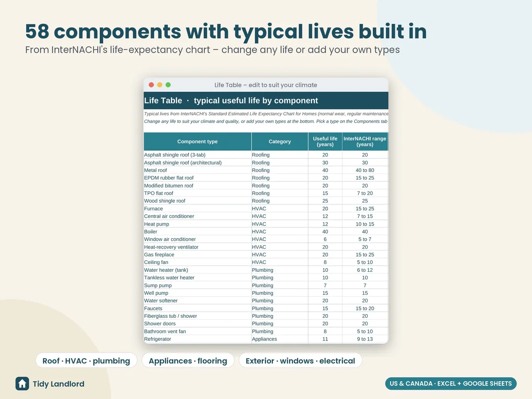
Task: Click the "58 components with typical lives built in" heading
Action: (226, 31)
